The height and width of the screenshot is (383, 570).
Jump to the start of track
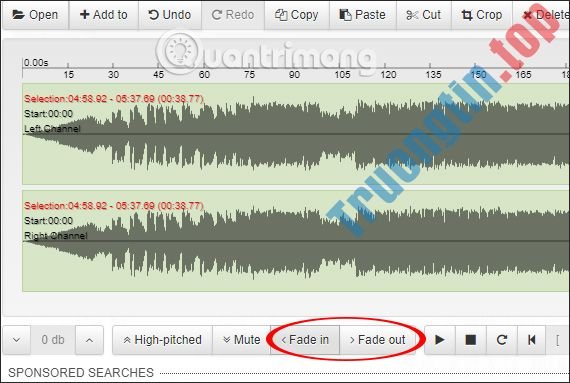pyautogui.click(x=531, y=340)
